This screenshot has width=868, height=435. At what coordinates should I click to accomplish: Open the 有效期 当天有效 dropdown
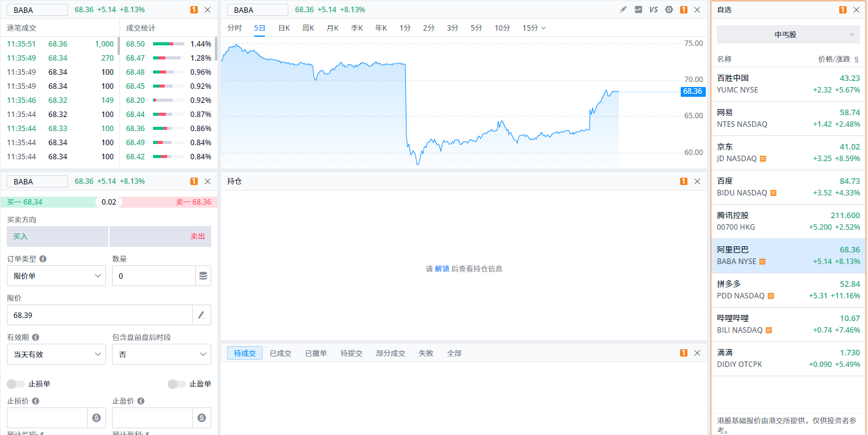(56, 354)
